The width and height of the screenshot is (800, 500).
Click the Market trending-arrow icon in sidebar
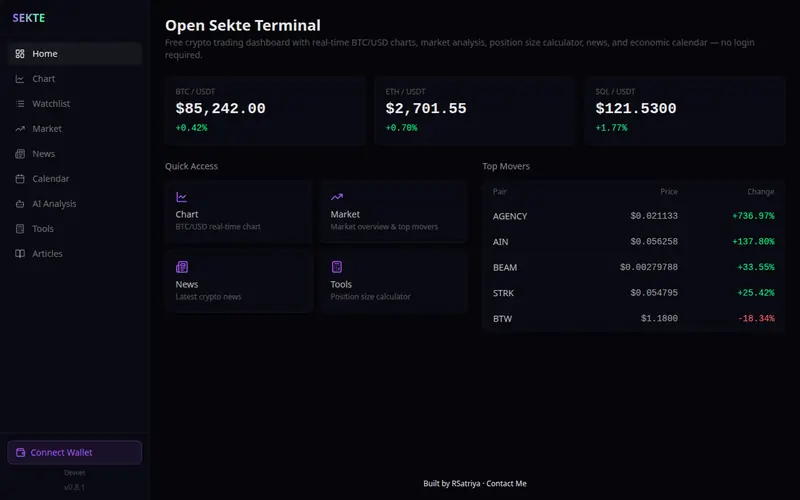(x=20, y=129)
